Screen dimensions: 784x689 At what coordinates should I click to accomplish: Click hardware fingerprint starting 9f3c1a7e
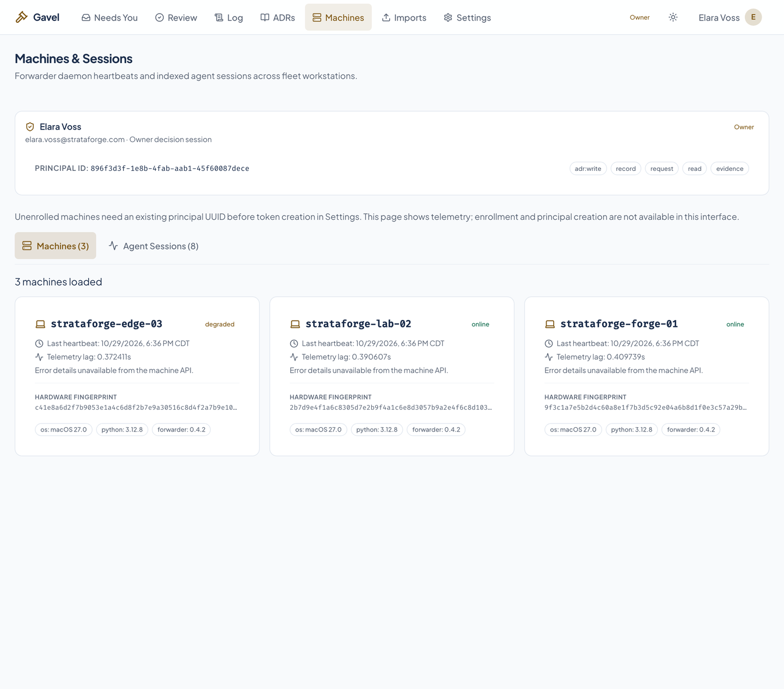pos(646,408)
